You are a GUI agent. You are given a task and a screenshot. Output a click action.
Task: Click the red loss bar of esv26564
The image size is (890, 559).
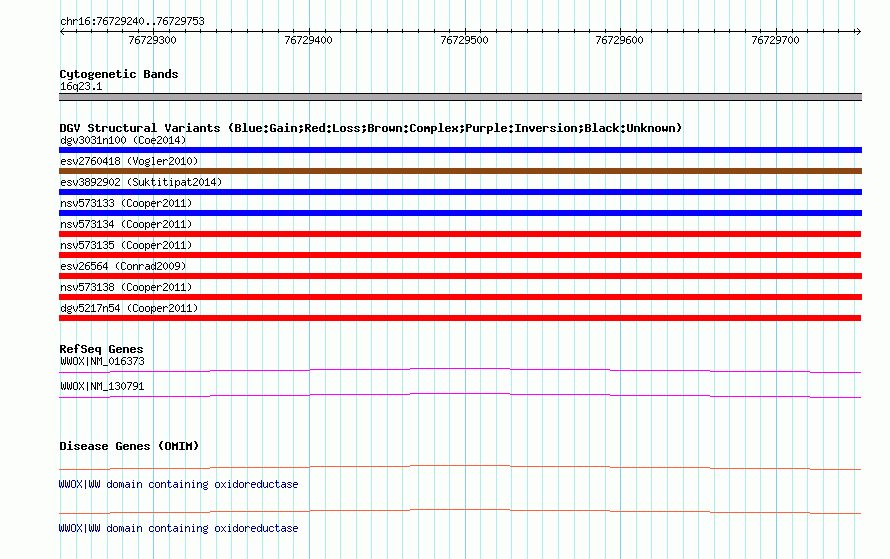point(460,276)
